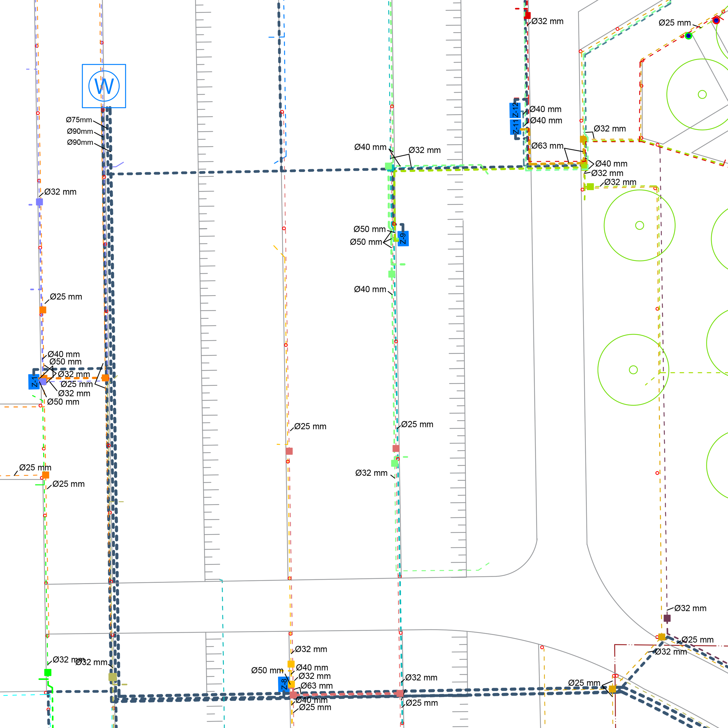Select the Z-9 zone tag
The width and height of the screenshot is (728, 728).
tap(403, 239)
